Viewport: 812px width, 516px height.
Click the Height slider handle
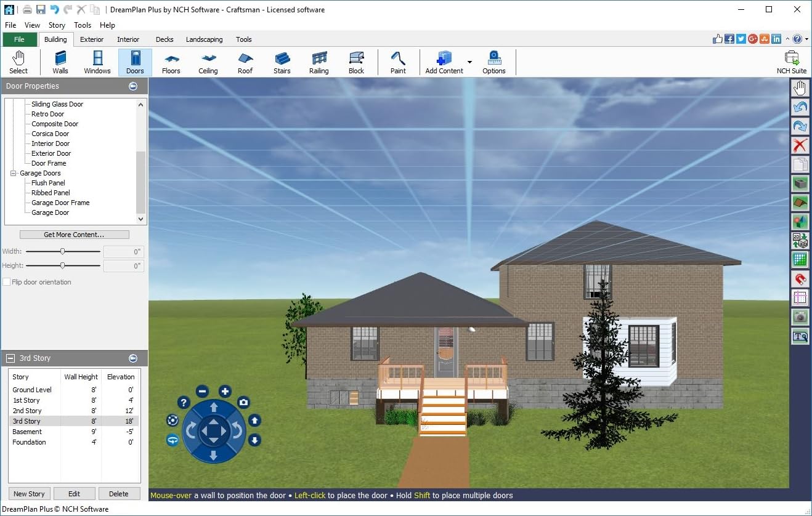(63, 265)
